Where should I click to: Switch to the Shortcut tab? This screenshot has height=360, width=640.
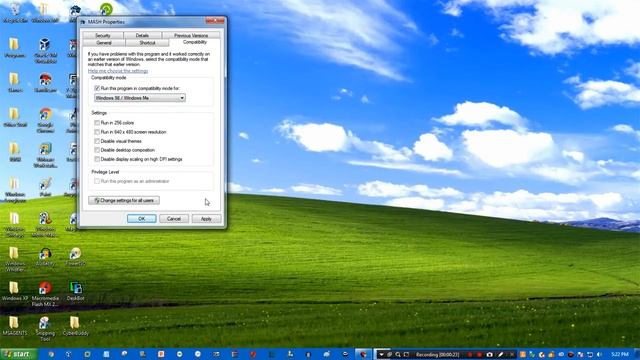[147, 42]
